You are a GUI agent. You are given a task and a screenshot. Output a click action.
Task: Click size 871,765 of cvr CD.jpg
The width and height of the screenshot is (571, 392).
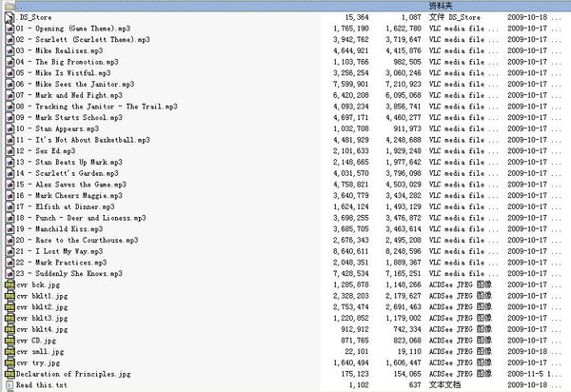coord(355,341)
